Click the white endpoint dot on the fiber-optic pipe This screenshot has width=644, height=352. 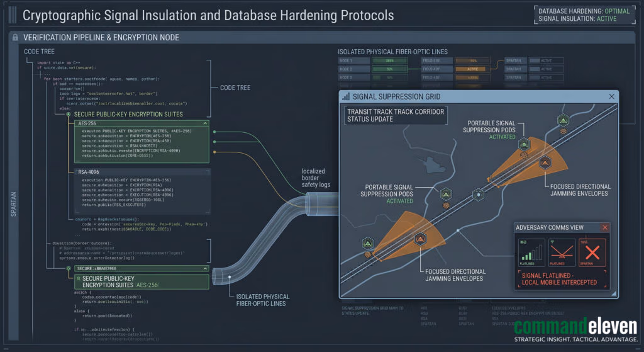[230, 277]
